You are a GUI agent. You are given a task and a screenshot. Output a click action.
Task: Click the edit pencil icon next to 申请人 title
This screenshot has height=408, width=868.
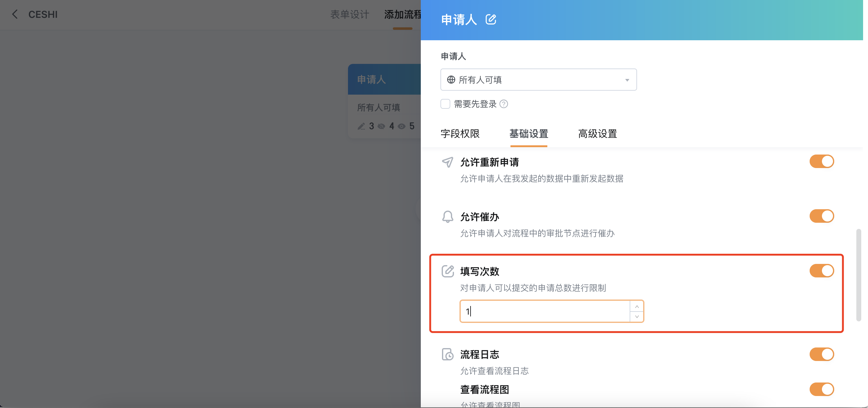point(491,20)
